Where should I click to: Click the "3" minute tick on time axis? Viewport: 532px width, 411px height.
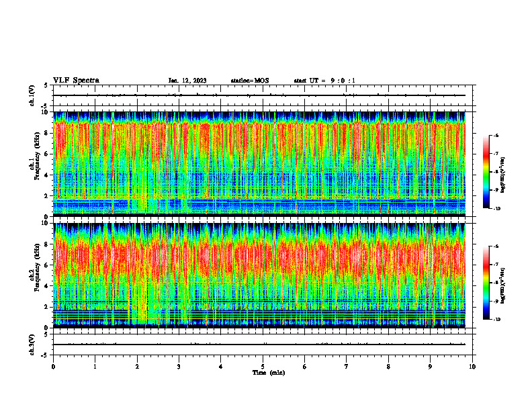coord(179,367)
